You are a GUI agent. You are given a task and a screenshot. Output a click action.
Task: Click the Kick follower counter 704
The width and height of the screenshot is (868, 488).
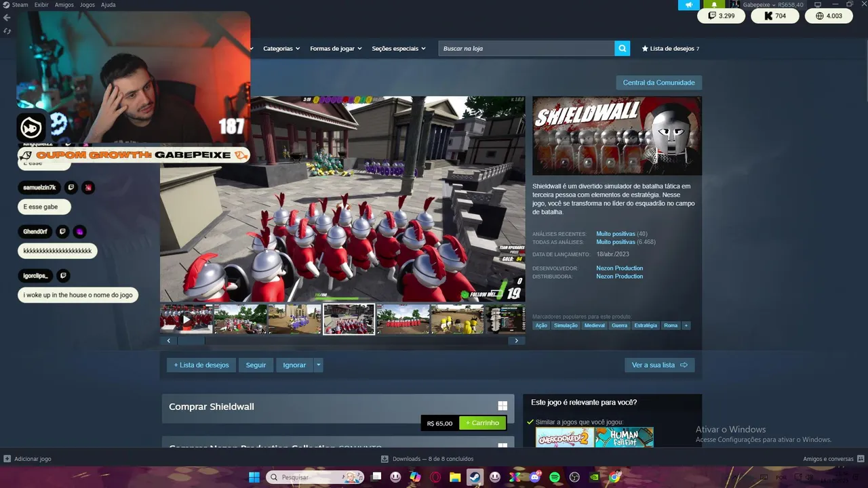[x=775, y=16]
